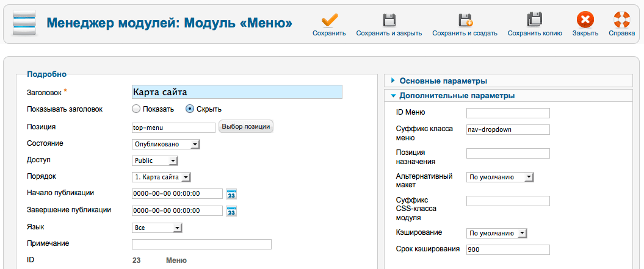644x269 pixels.
Task: Click the Заголовок field with Карта сайта
Action: click(x=237, y=92)
